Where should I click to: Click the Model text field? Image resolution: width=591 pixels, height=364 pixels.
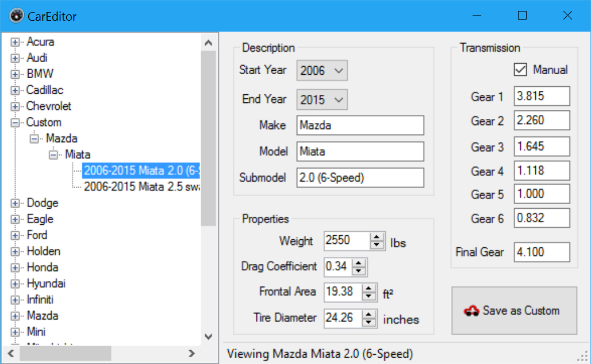point(360,151)
